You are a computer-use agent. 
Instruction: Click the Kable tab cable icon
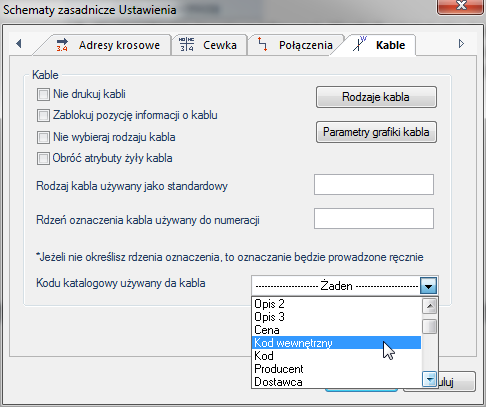[x=360, y=44]
